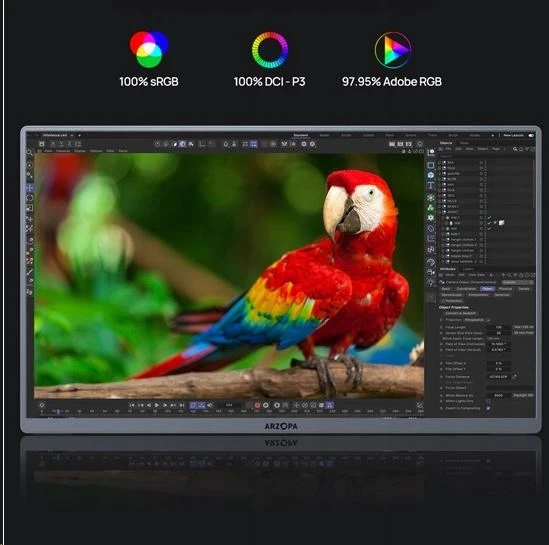Toggle White Balance keyframe dot

[441, 395]
